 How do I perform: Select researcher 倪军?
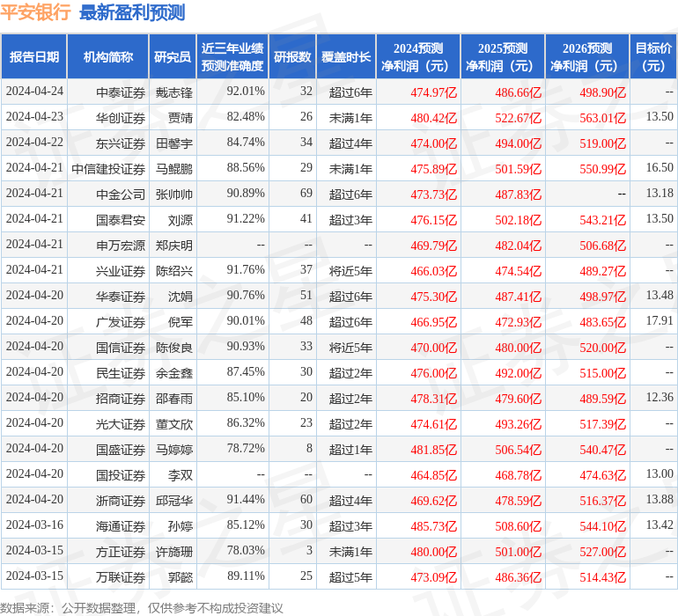[x=181, y=322]
